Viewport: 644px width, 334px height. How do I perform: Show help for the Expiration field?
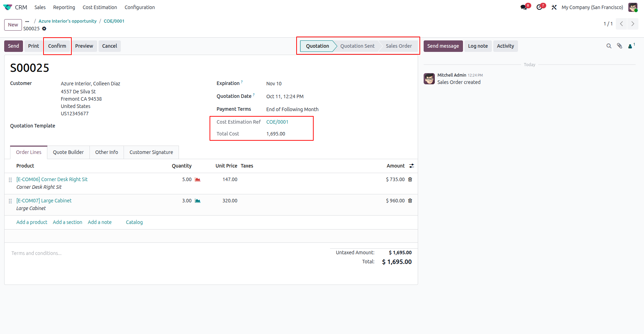pyautogui.click(x=242, y=82)
